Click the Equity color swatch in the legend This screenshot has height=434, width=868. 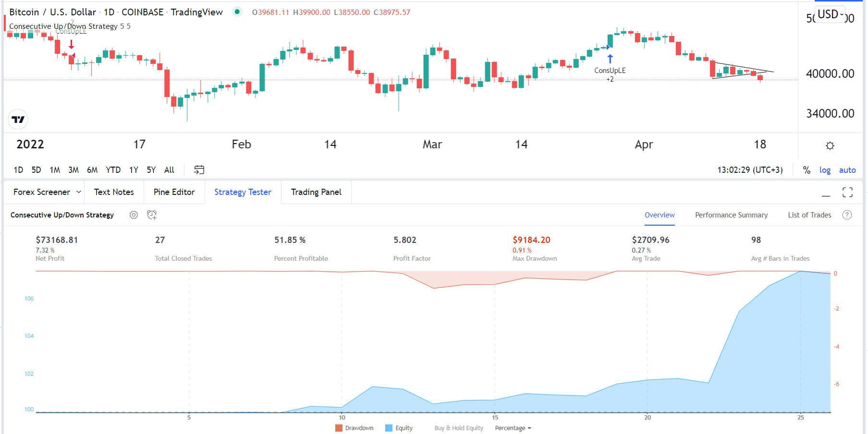tap(387, 428)
